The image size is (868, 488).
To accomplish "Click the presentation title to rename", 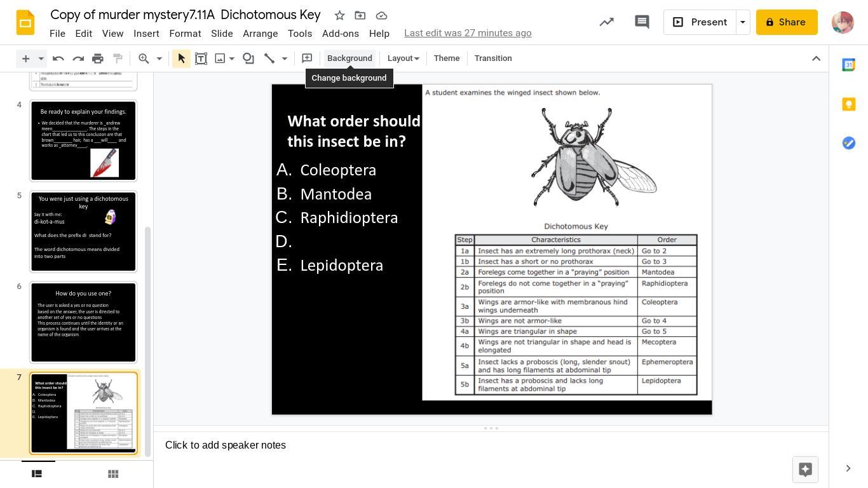I will (186, 15).
